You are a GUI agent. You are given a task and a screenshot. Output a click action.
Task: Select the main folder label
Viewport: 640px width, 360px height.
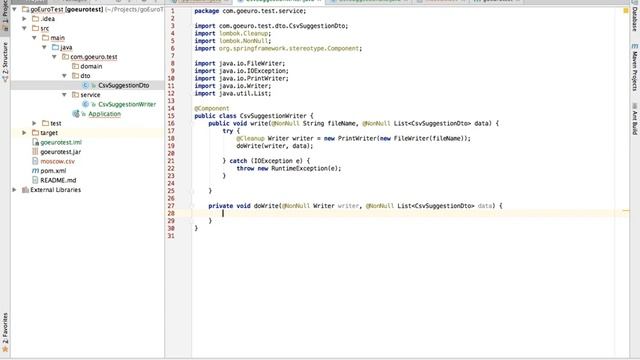58,38
